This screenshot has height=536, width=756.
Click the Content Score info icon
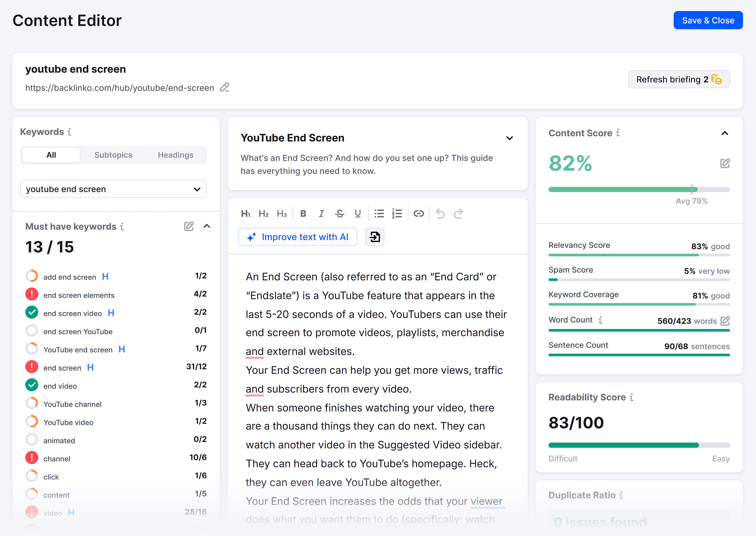[x=618, y=133]
